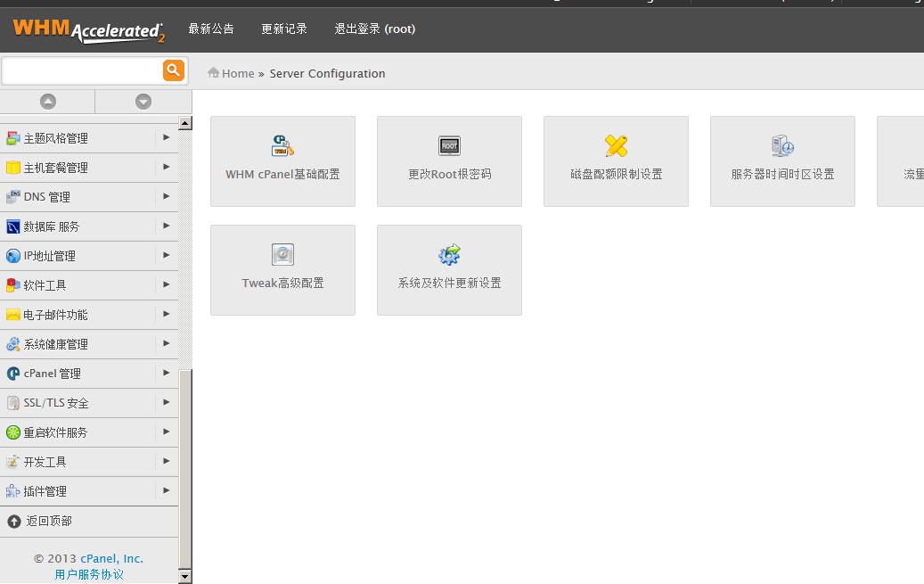
Task: Open the 更新记录 top menu
Action: point(284,29)
